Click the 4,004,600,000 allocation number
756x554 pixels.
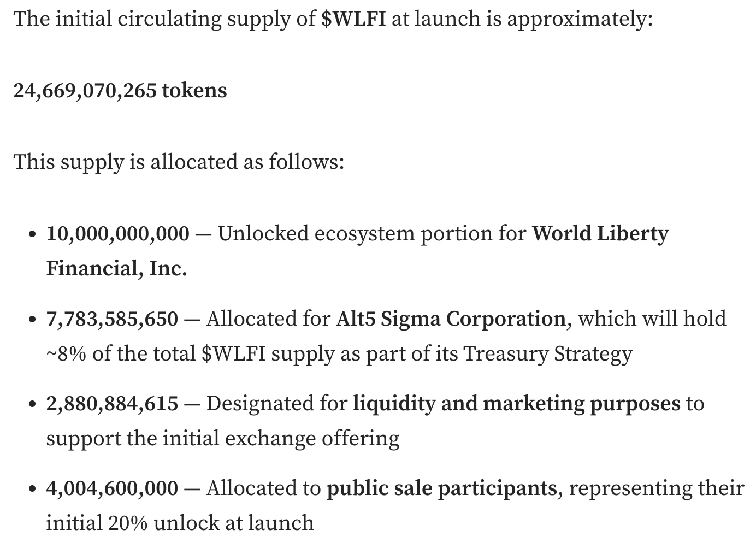click(x=112, y=488)
